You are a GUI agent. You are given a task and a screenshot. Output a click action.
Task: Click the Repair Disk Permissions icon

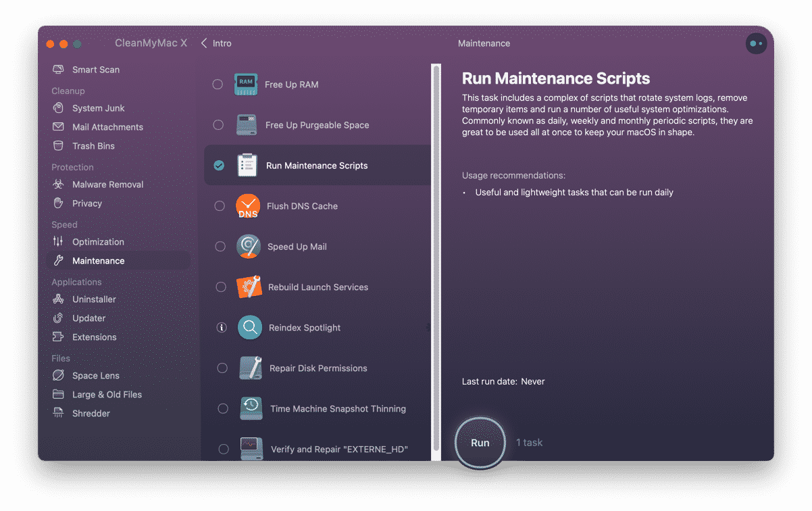tap(251, 368)
